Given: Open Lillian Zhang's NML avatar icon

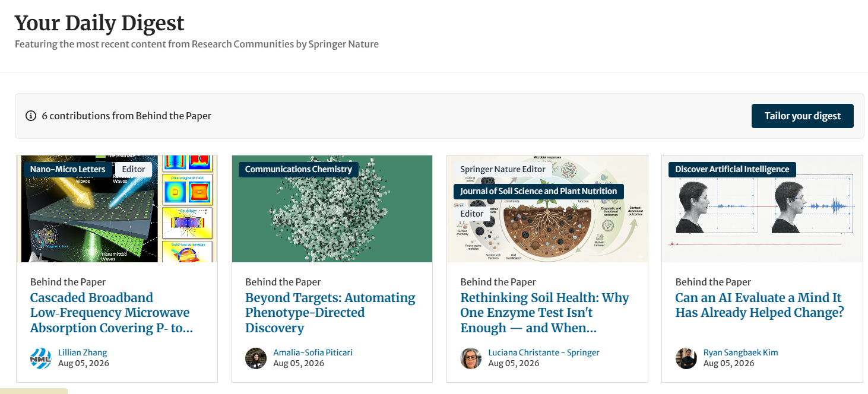Looking at the screenshot, I should point(41,358).
